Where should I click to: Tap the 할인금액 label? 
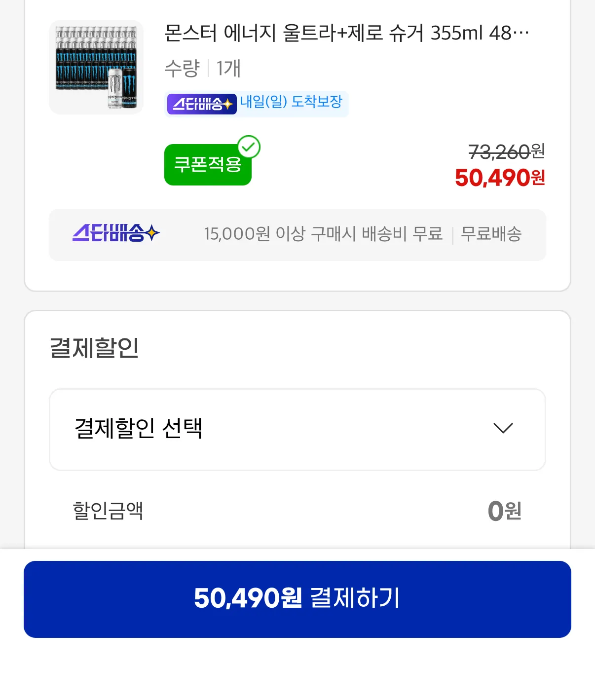coord(108,511)
